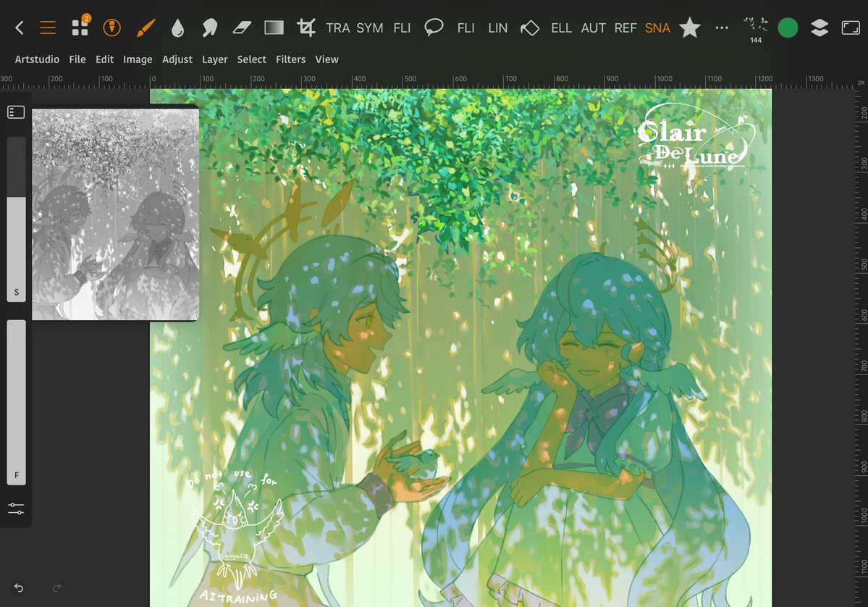Toggle fullscreen view icon
This screenshot has width=868, height=607.
851,28
